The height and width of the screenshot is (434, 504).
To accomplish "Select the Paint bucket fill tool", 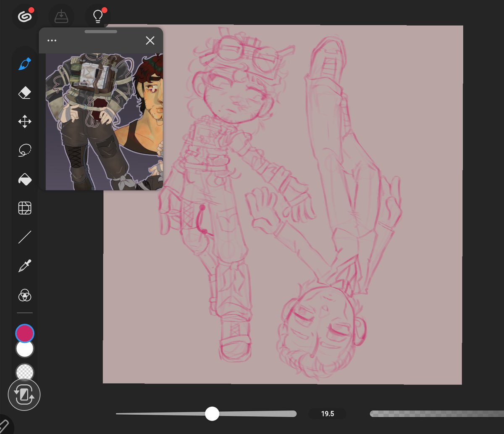I will pos(25,179).
